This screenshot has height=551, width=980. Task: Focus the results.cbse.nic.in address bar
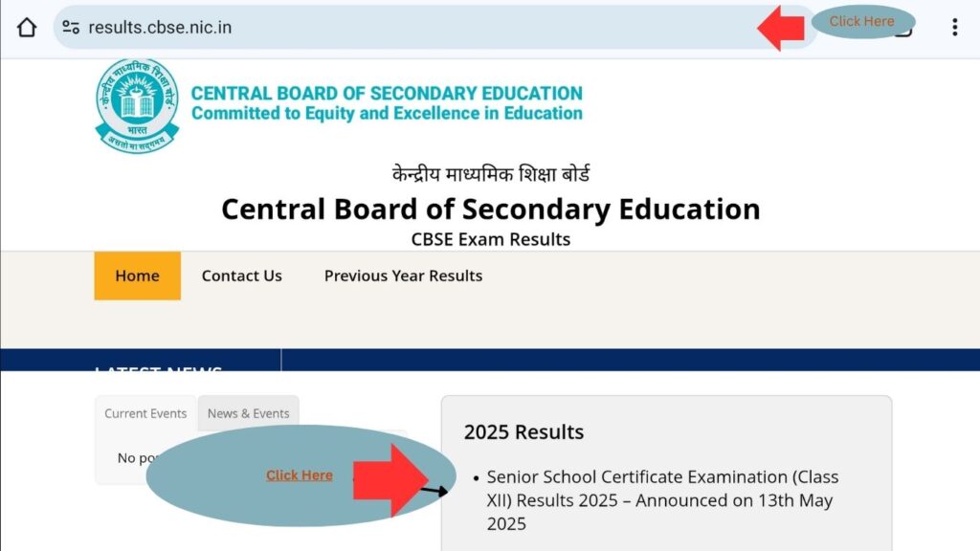[x=383, y=27]
